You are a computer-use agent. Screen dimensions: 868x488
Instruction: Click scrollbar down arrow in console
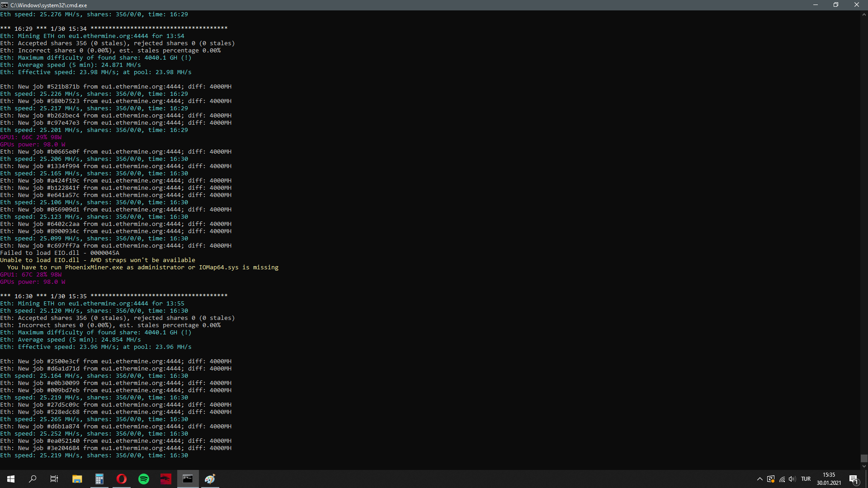pyautogui.click(x=864, y=466)
